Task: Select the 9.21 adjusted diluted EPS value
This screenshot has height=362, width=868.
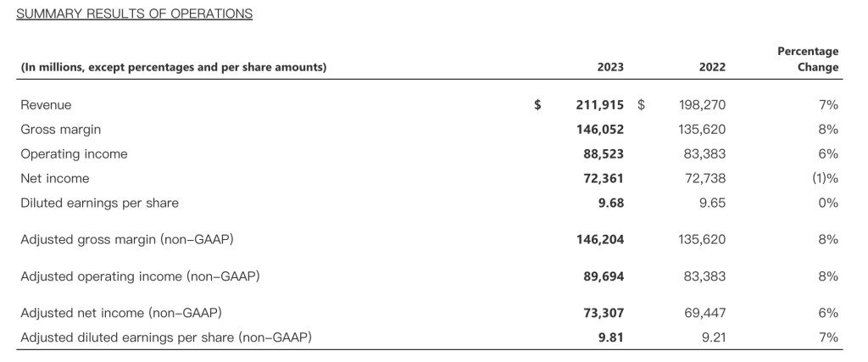Action: [713, 338]
